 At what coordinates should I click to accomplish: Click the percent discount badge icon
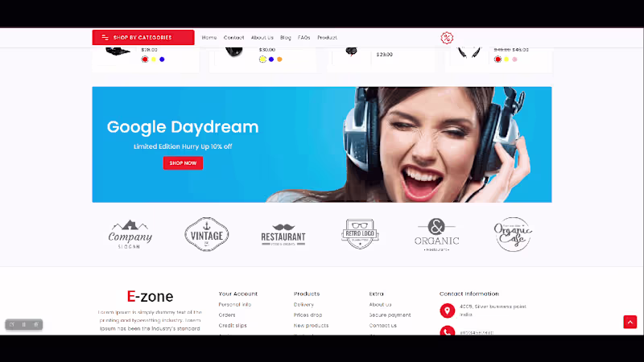pos(447,38)
